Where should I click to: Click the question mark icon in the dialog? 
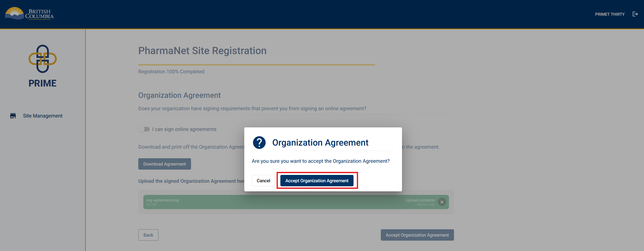pyautogui.click(x=259, y=142)
